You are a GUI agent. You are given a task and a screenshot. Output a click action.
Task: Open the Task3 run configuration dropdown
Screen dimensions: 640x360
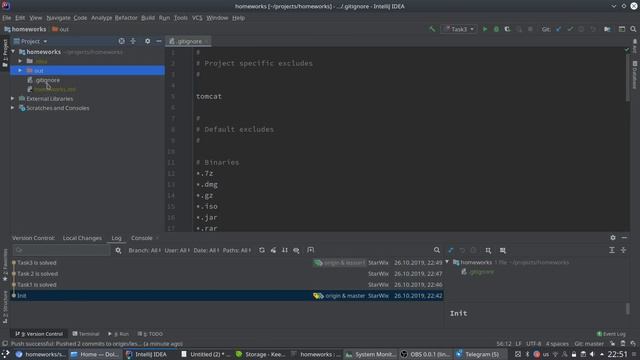pyautogui.click(x=459, y=29)
